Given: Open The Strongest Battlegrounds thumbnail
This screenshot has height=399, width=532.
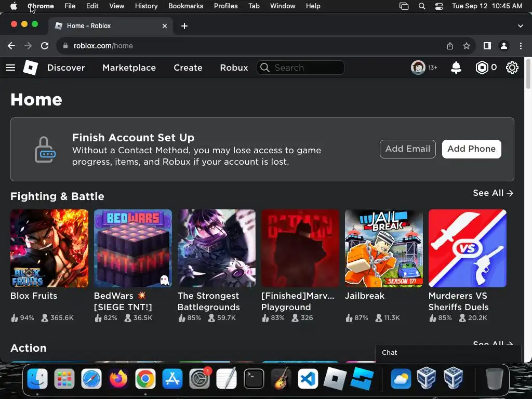Looking at the screenshot, I should (x=217, y=248).
